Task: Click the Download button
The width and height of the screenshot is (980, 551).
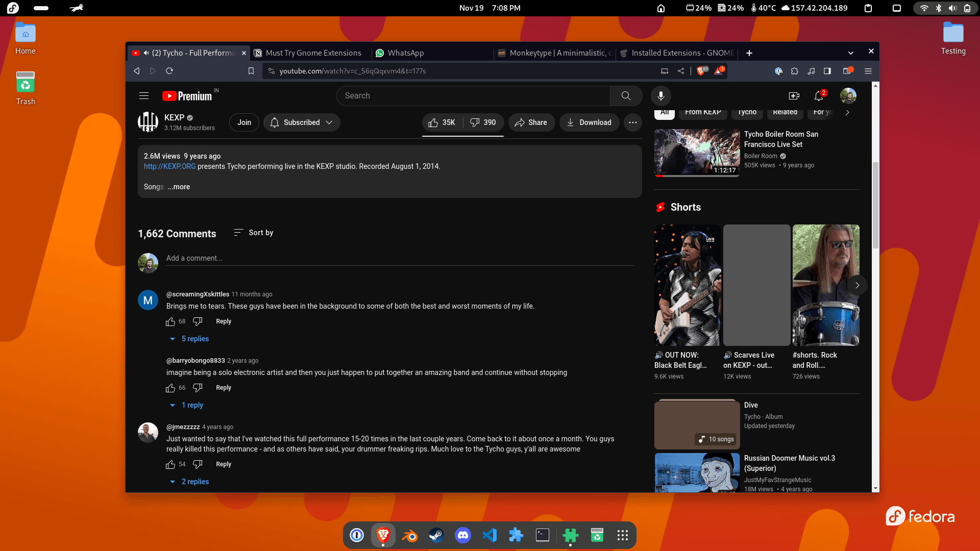Action: pos(589,122)
